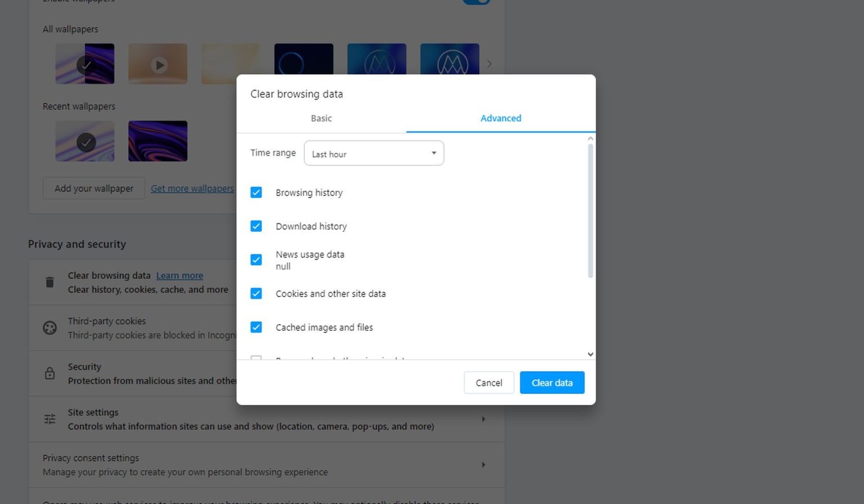Screen dimensions: 864x504
Task: Click the trash icon beside Clear browsing data
Action: [49, 282]
